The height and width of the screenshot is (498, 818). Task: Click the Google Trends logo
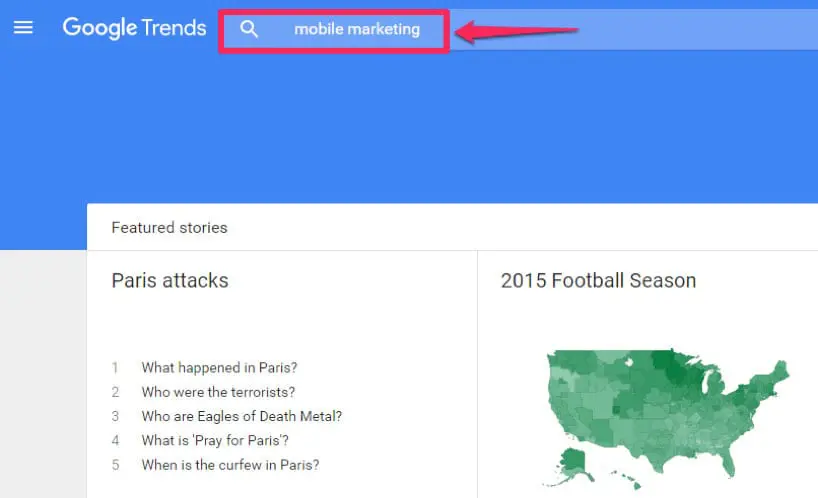(134, 28)
